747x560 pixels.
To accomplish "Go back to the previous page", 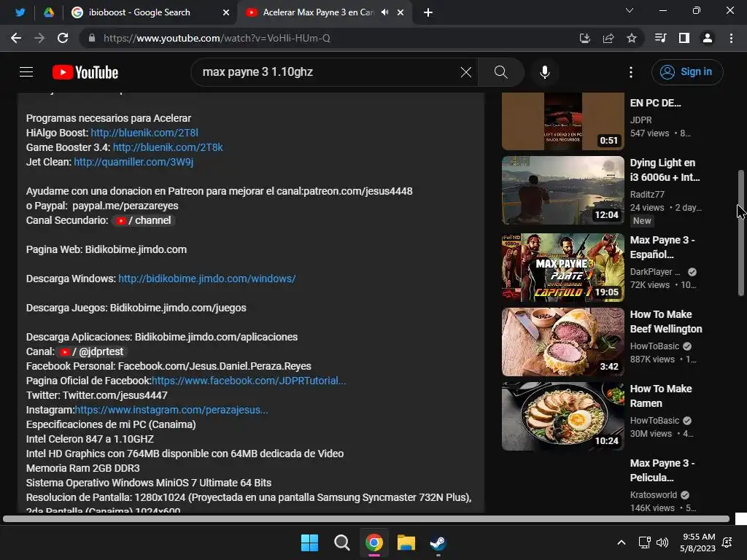I will (x=16, y=38).
